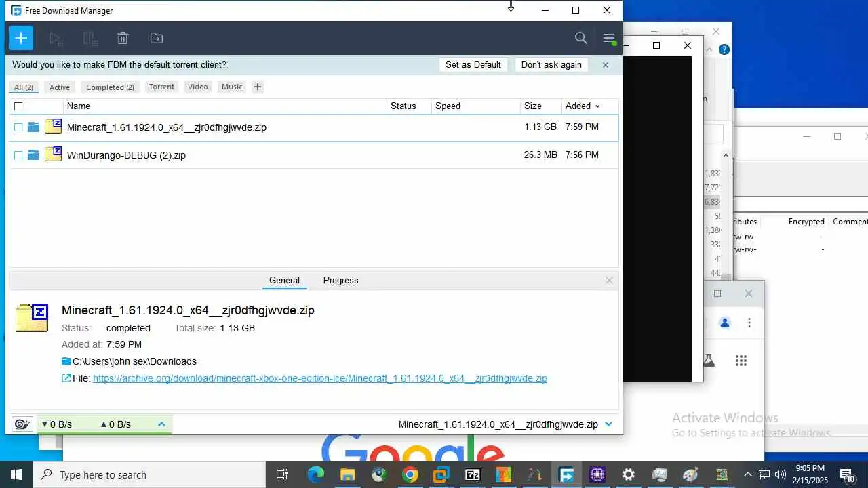The width and height of the screenshot is (868, 488).
Task: Select the Active filter tab
Action: tap(60, 87)
